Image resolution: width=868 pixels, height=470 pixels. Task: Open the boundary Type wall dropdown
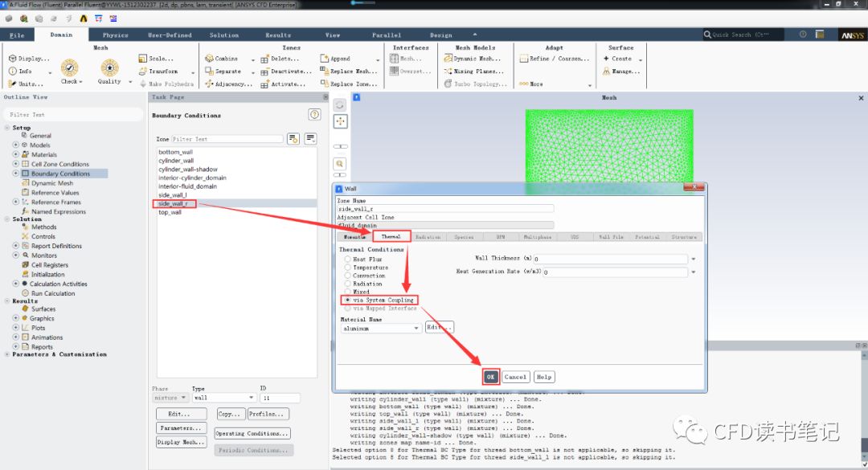click(x=223, y=398)
